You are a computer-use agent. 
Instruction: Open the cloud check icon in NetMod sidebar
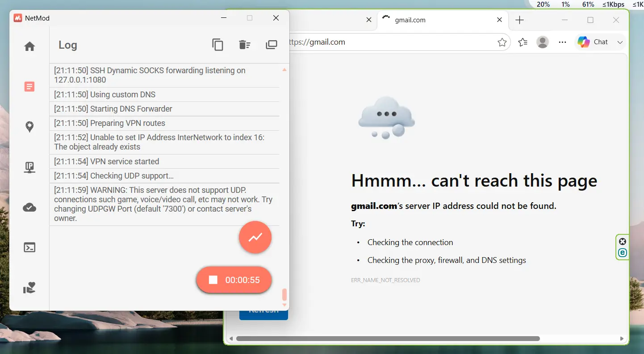coord(29,207)
